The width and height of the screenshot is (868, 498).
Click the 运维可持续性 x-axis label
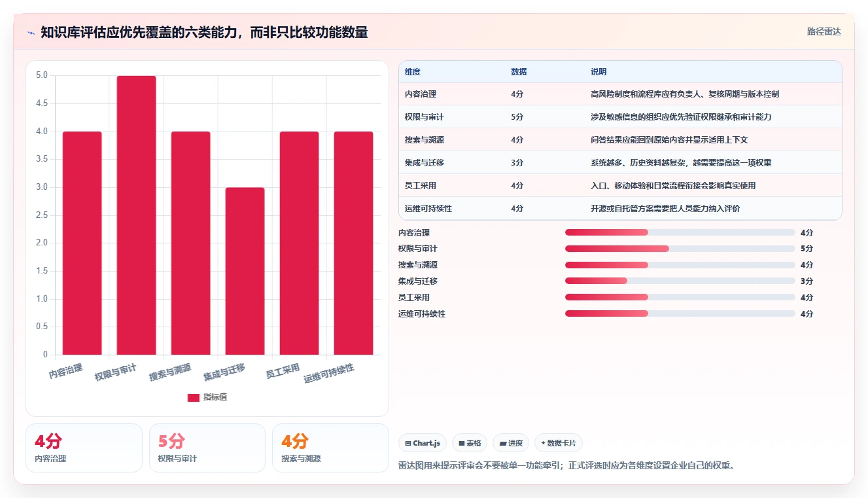[329, 374]
